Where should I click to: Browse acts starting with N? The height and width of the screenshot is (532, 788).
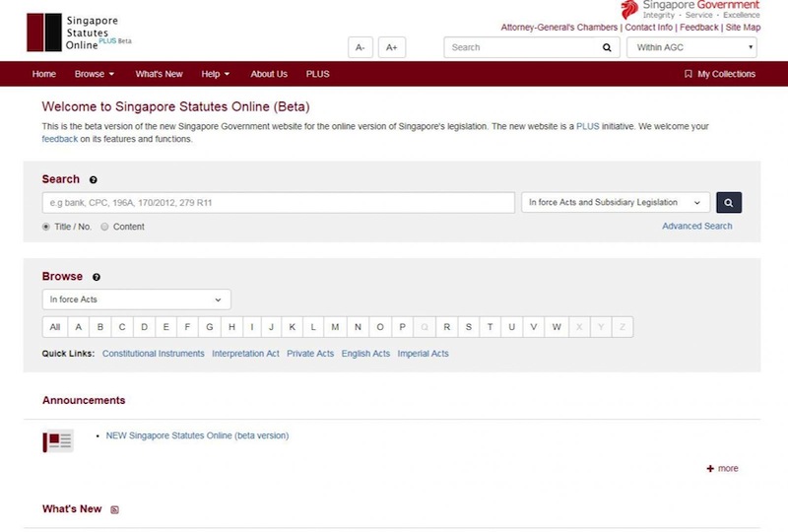358,327
